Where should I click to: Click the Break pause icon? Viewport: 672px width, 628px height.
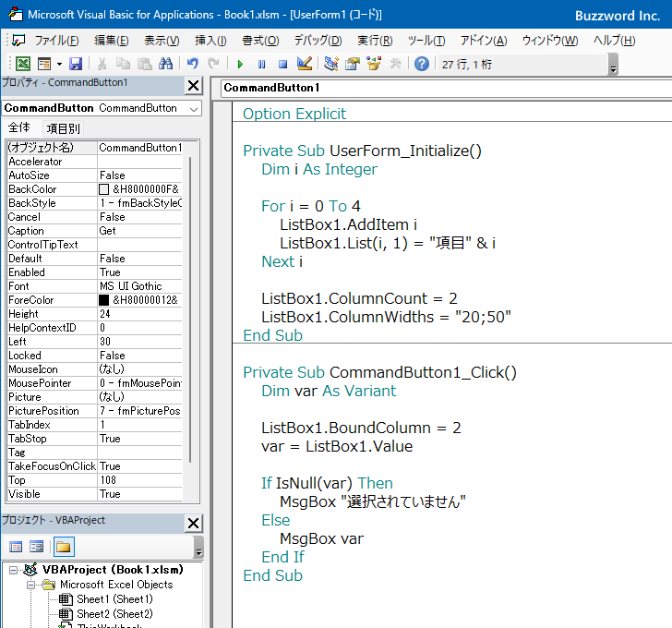click(261, 65)
